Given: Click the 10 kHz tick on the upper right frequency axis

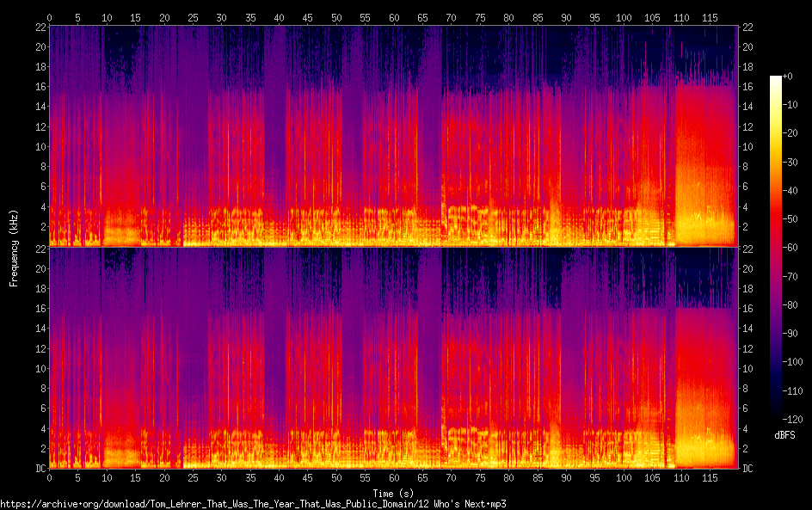Looking at the screenshot, I should click(x=747, y=146).
